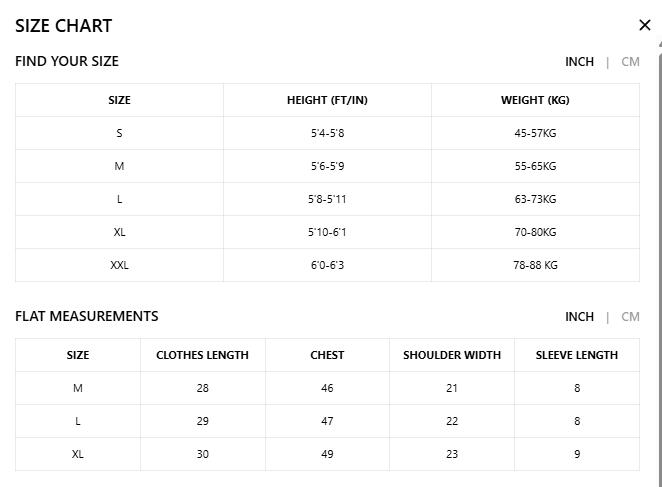Click the SHOULDER WIDTH column header
This screenshot has width=662, height=487.
click(452, 355)
